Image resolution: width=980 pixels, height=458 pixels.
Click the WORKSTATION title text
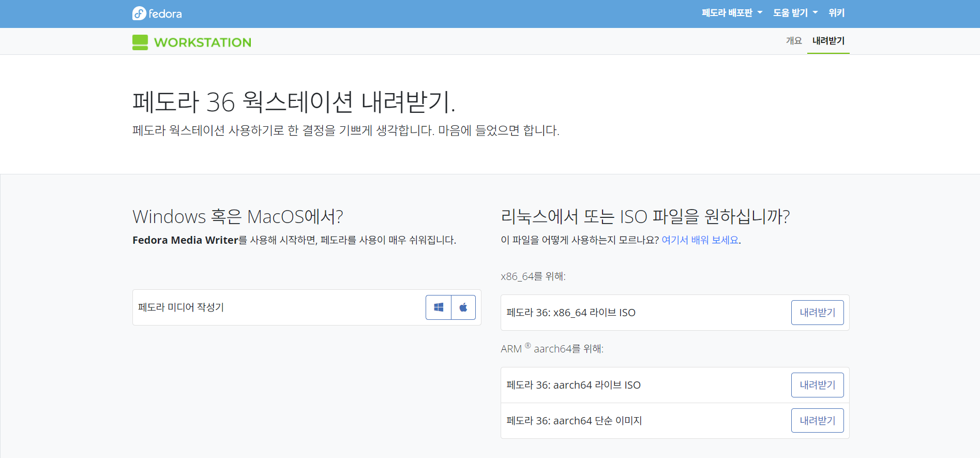click(203, 42)
